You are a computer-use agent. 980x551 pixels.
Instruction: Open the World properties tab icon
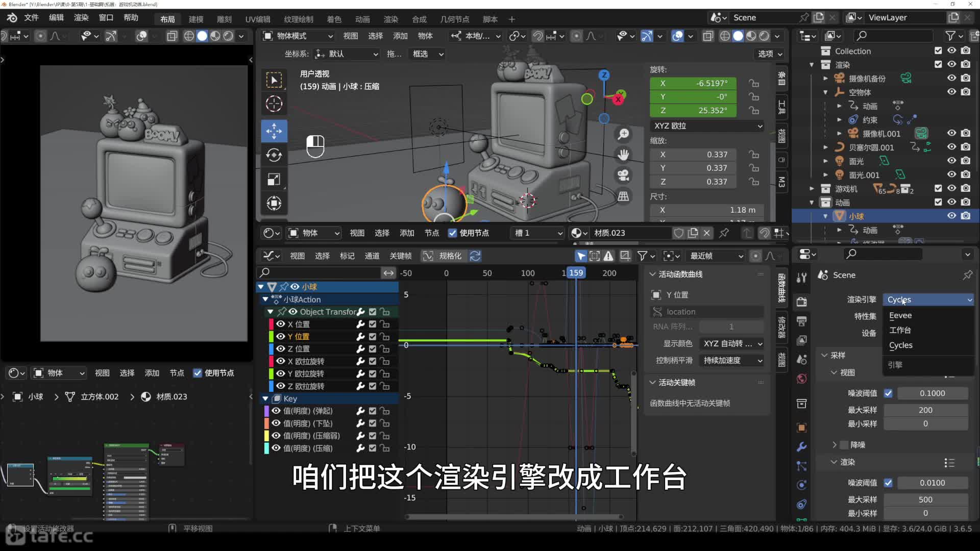pyautogui.click(x=802, y=379)
